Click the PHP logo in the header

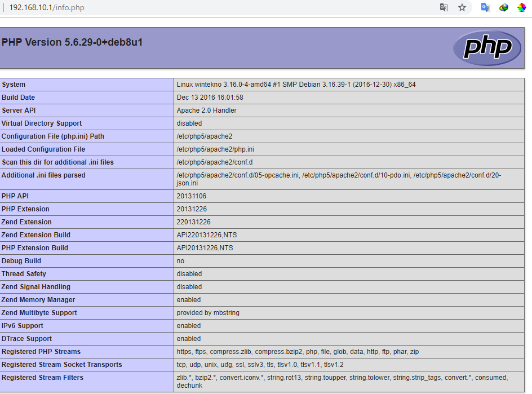pos(487,48)
